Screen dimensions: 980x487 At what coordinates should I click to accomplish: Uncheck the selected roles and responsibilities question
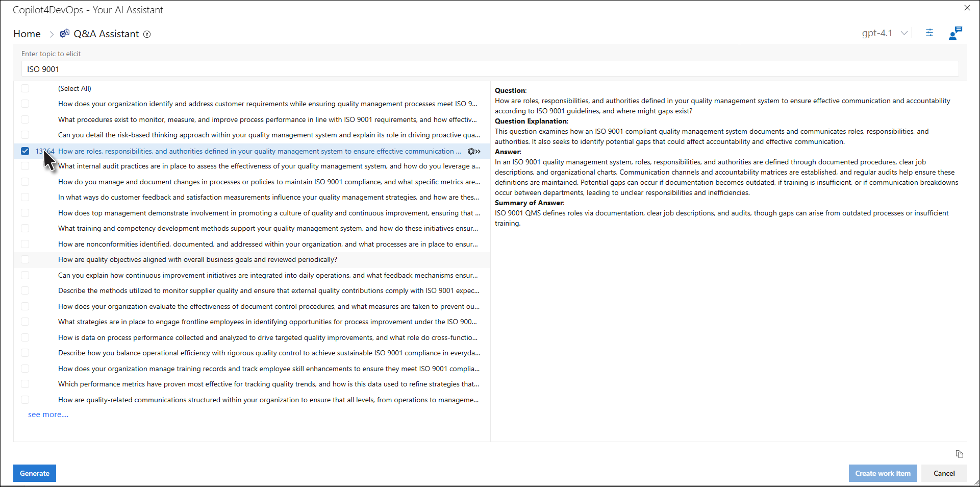[x=25, y=151]
